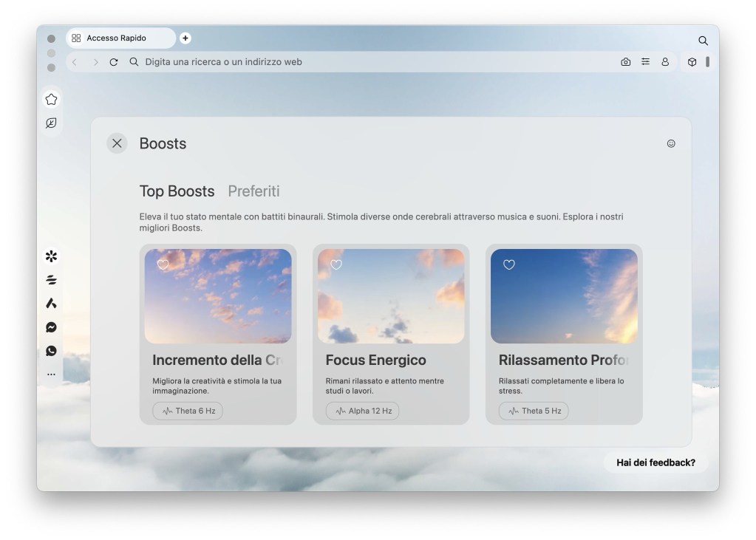Go back to previous page

click(x=74, y=62)
